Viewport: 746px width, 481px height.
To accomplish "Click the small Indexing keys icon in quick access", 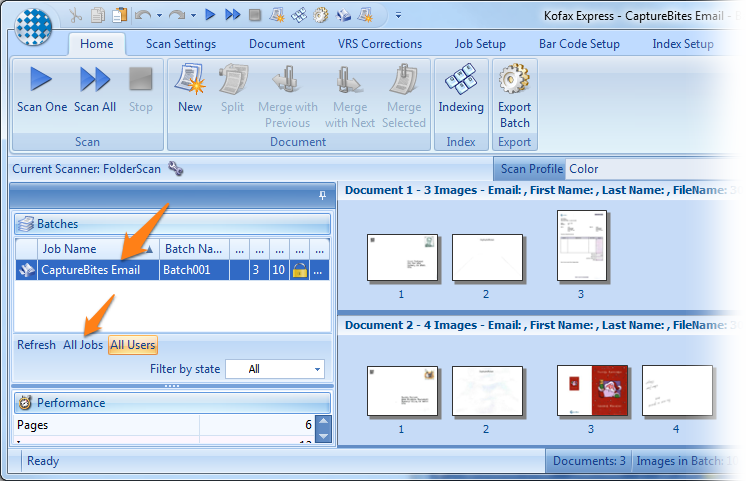I will (x=299, y=16).
